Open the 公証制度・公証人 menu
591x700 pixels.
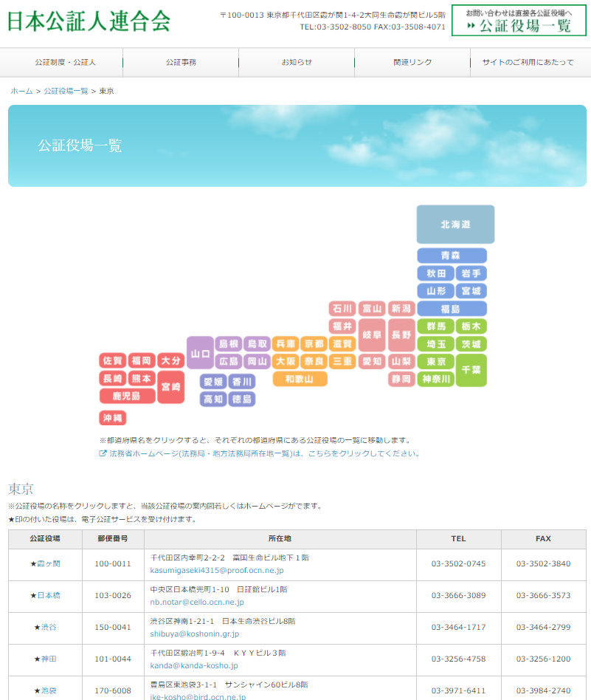[x=65, y=63]
